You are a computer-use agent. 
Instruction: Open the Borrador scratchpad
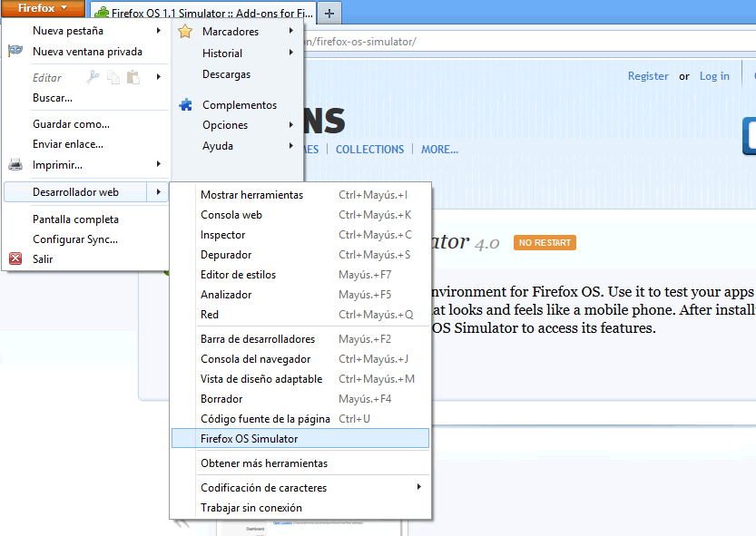click(299, 399)
